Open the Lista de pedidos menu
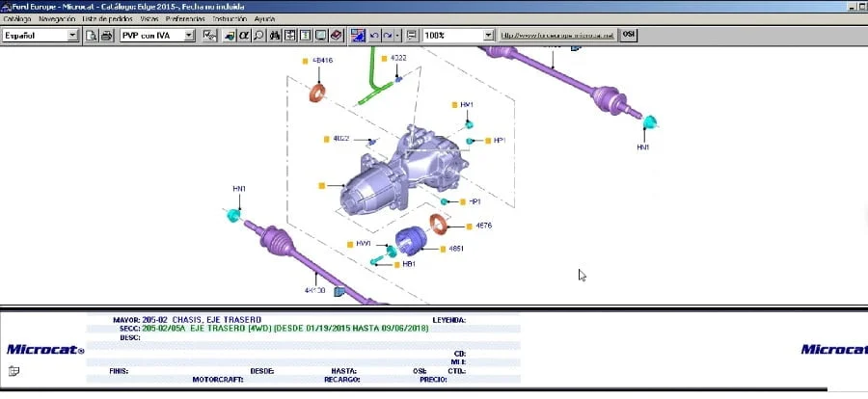Viewport: 868px width, 399px height. pyautogui.click(x=107, y=19)
